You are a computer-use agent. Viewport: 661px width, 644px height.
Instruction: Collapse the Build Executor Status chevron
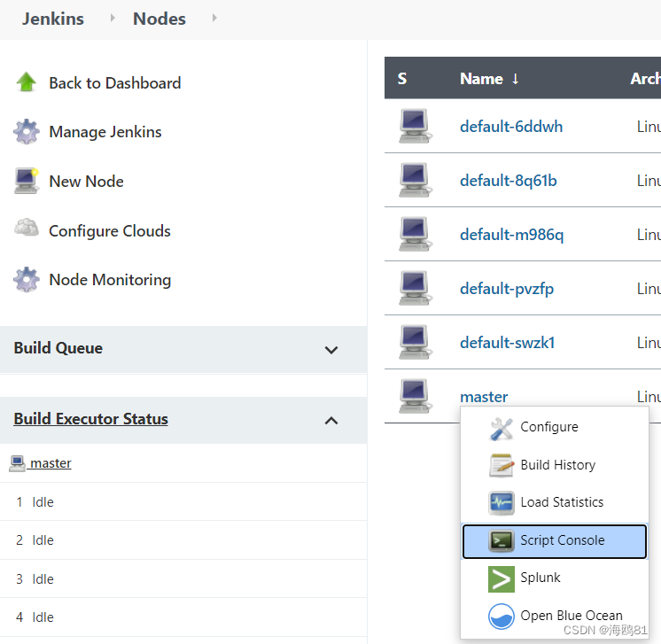tap(331, 420)
